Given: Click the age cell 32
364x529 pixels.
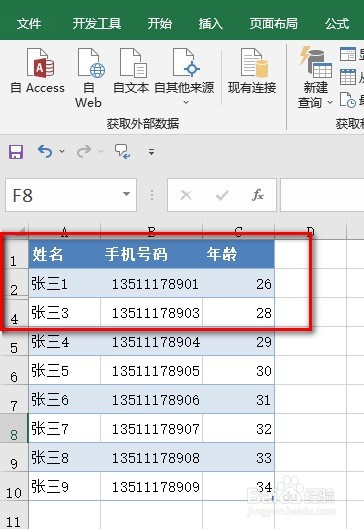Looking at the screenshot, I should point(239,428).
